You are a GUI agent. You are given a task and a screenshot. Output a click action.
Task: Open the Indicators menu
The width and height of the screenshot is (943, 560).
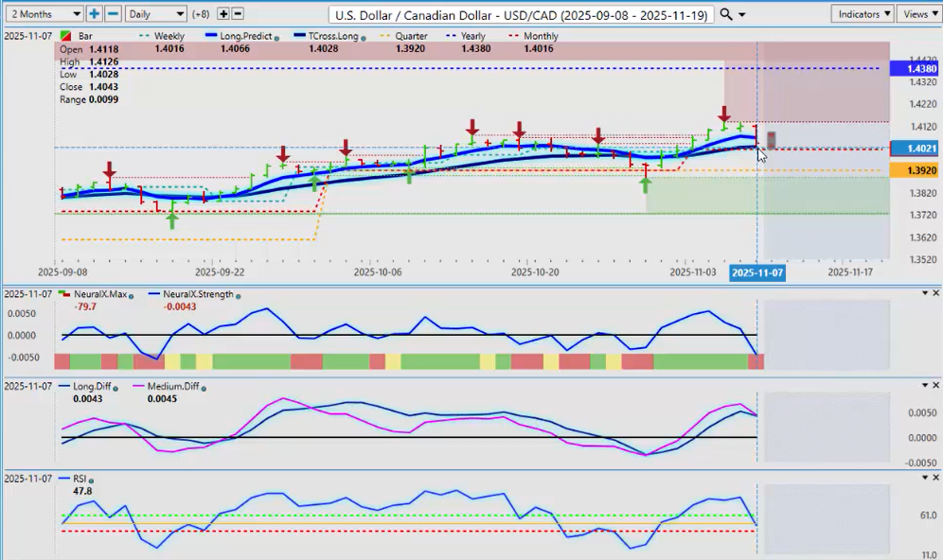pyautogui.click(x=863, y=14)
